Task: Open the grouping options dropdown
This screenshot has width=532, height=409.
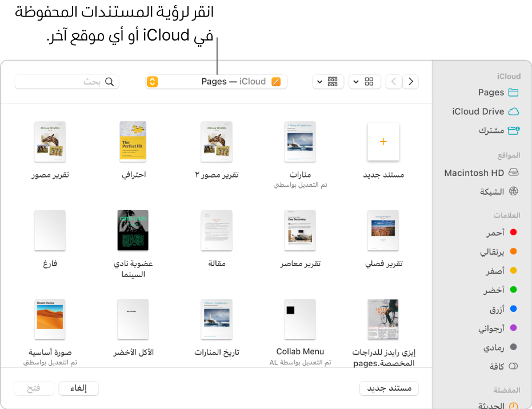Action: click(329, 82)
